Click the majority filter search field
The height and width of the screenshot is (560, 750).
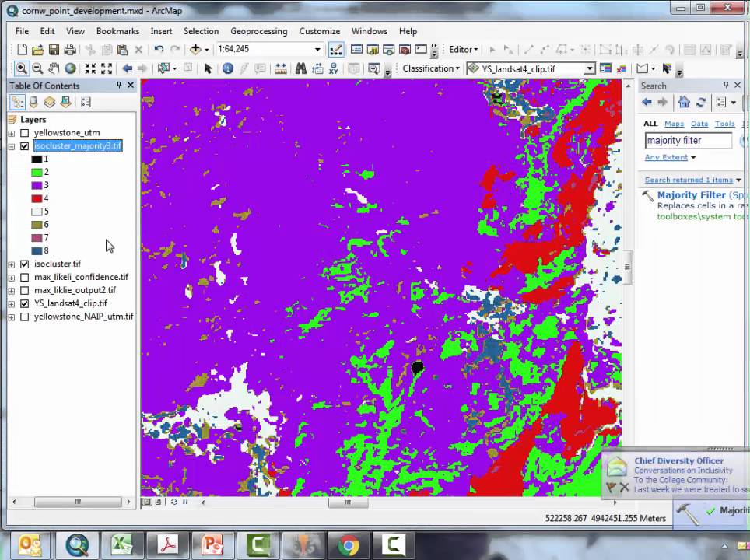(x=689, y=141)
